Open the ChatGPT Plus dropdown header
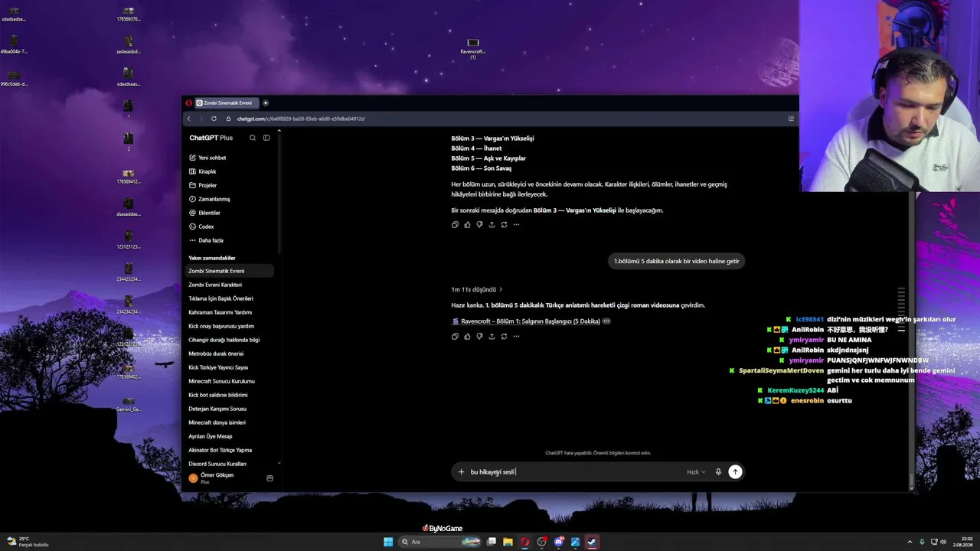Screen dimensions: 980x551 211,138
